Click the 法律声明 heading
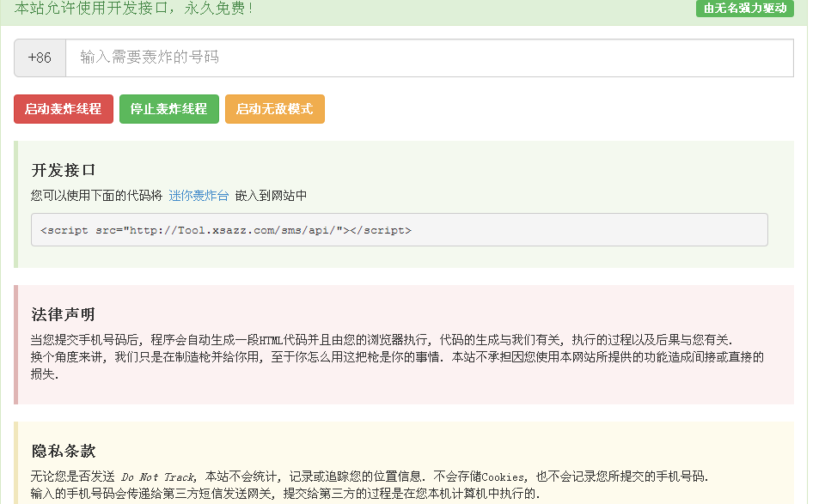 click(x=64, y=314)
